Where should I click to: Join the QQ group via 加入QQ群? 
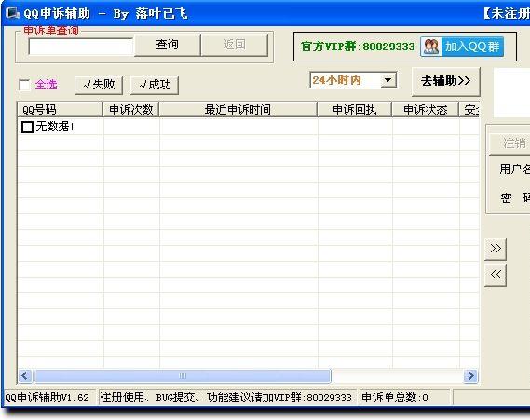(462, 47)
